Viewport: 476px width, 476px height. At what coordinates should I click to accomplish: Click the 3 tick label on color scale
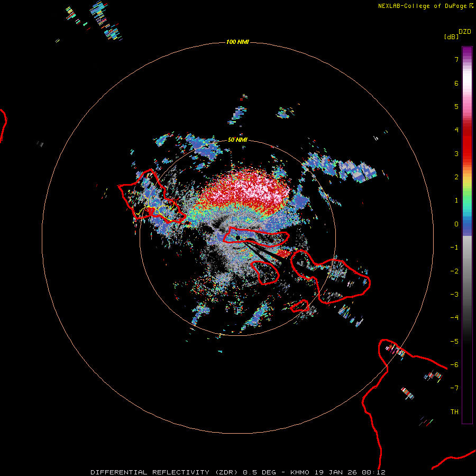tap(456, 153)
